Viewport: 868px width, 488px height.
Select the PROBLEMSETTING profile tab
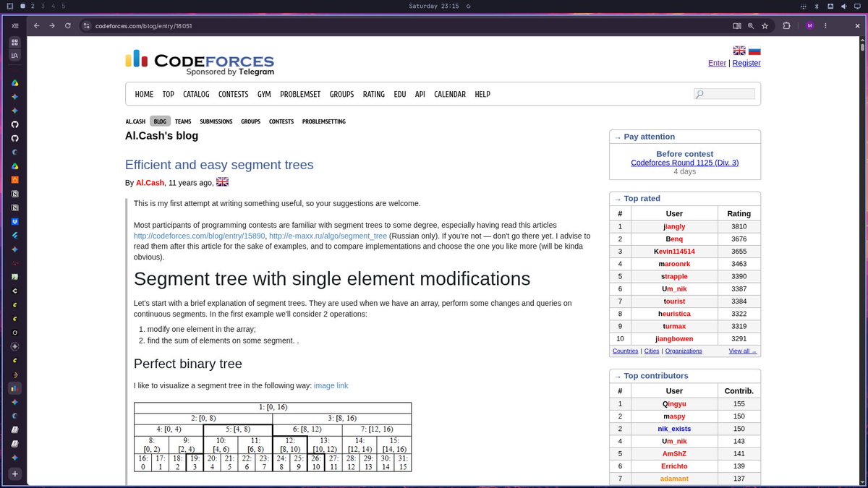click(x=324, y=121)
